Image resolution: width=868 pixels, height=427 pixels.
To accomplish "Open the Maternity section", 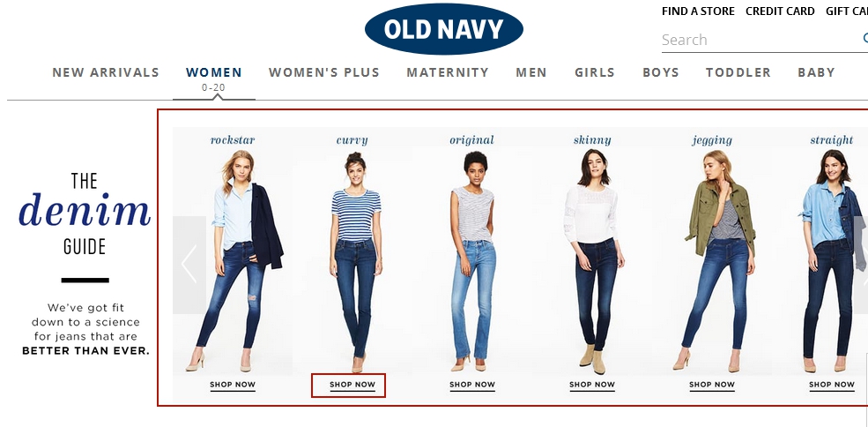I will pos(448,72).
